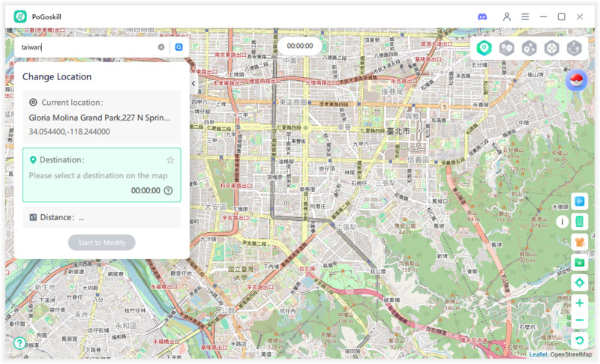Screen dimensions: 600x364
Task: Click the round info button
Action: (562, 222)
